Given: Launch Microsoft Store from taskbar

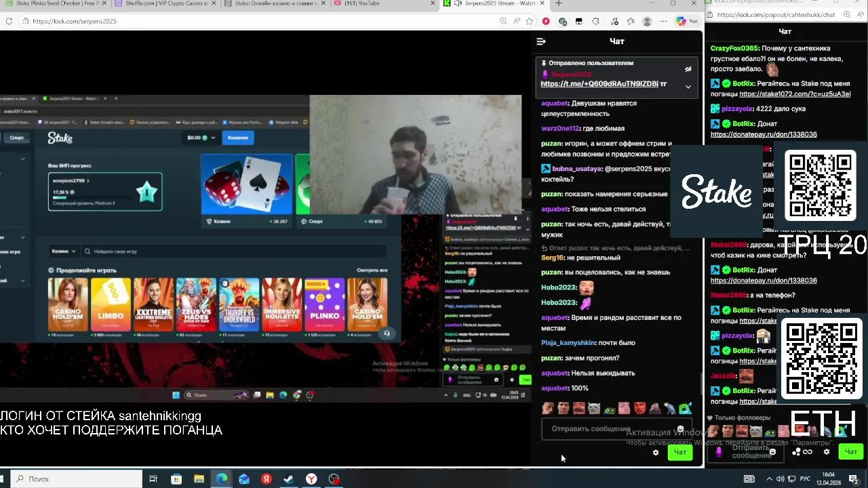Looking at the screenshot, I should click(176, 479).
